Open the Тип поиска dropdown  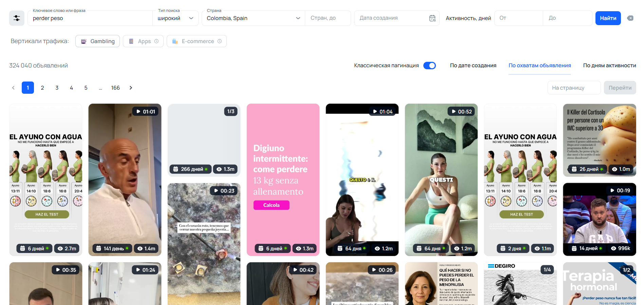(x=175, y=18)
